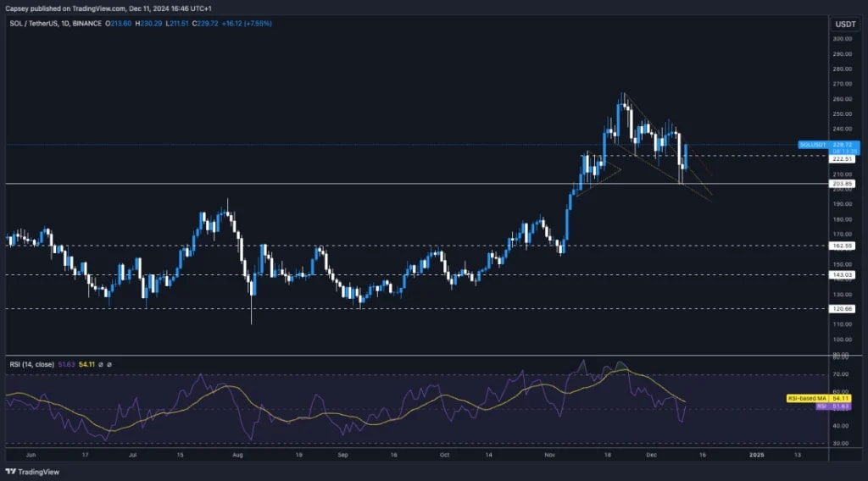Click the purple RSI value 51.63 in legend

click(66, 364)
